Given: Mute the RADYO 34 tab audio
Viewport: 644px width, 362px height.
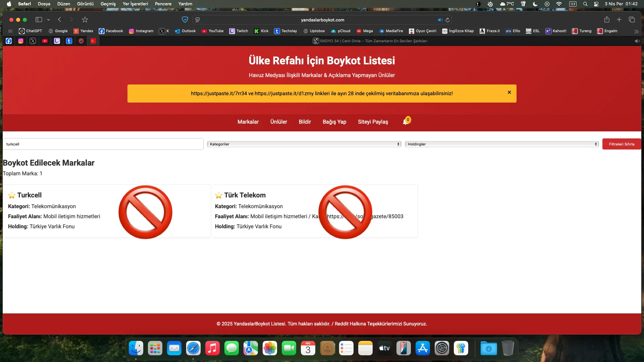Looking at the screenshot, I should [637, 41].
